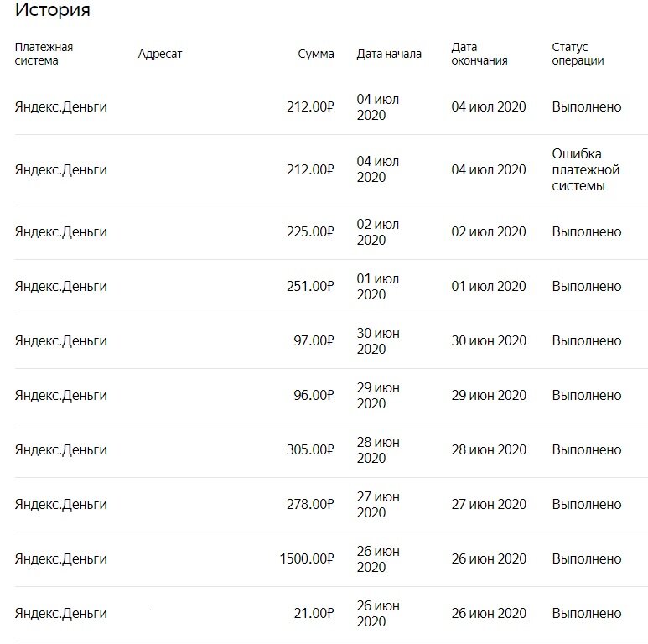Click Выполнено status for 29 июн 2020

[587, 396]
